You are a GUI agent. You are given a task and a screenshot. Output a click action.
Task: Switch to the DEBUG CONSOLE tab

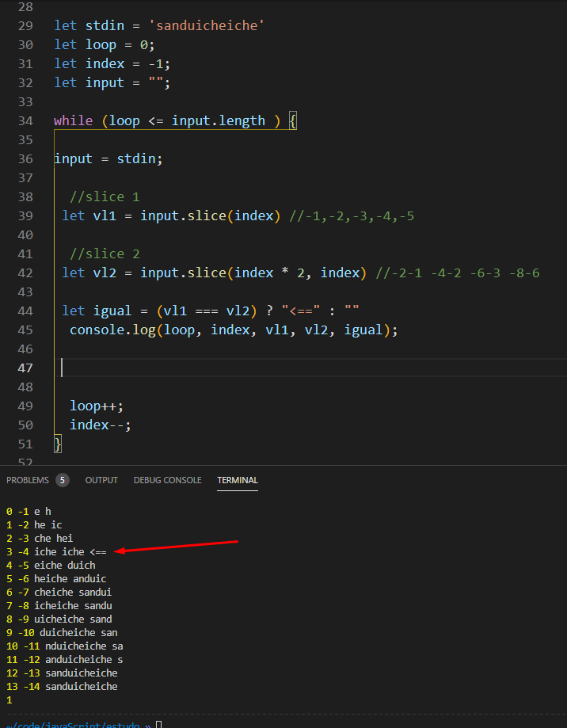168,480
